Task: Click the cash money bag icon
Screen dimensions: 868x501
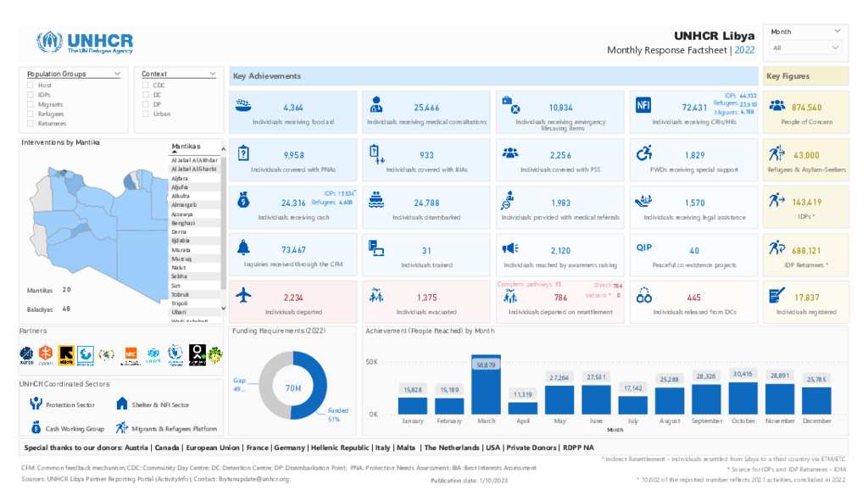Action: coord(243,199)
